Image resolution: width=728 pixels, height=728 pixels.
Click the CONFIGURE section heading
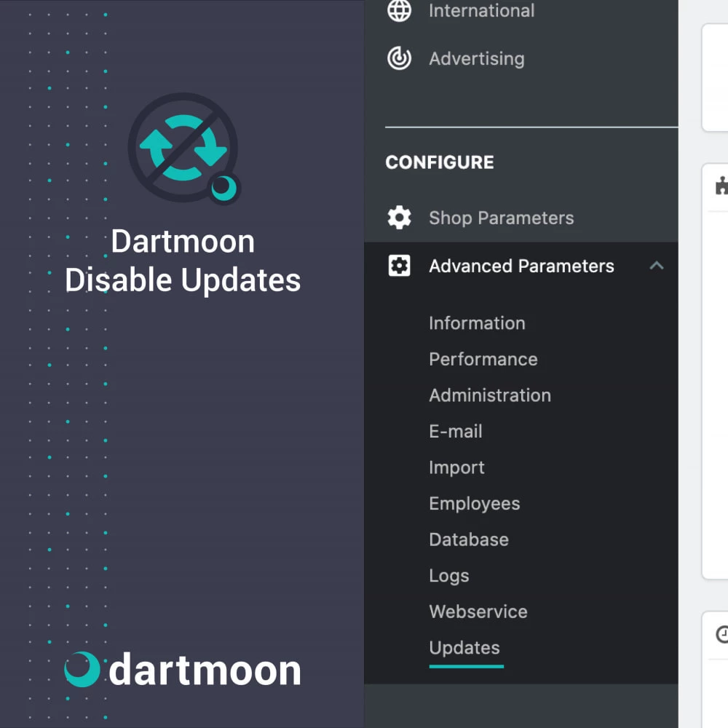coord(439,162)
